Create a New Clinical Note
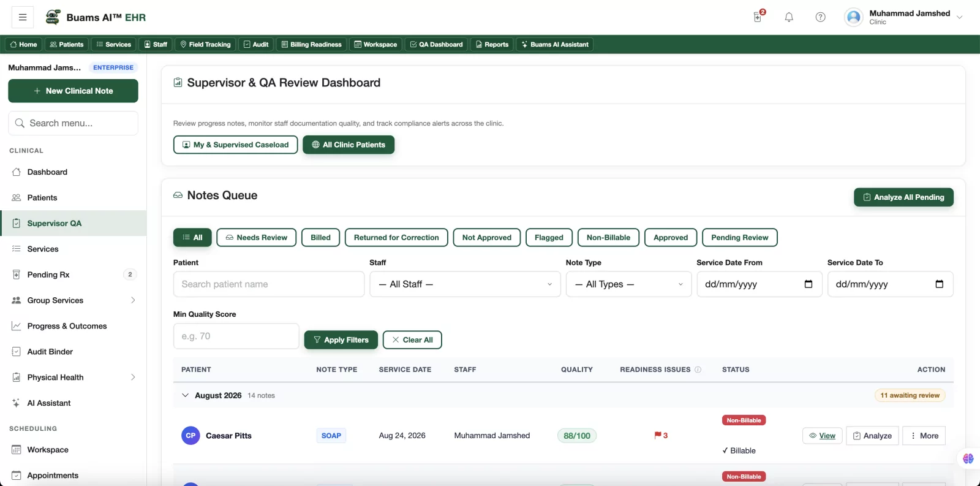The image size is (980, 486). pyautogui.click(x=73, y=91)
